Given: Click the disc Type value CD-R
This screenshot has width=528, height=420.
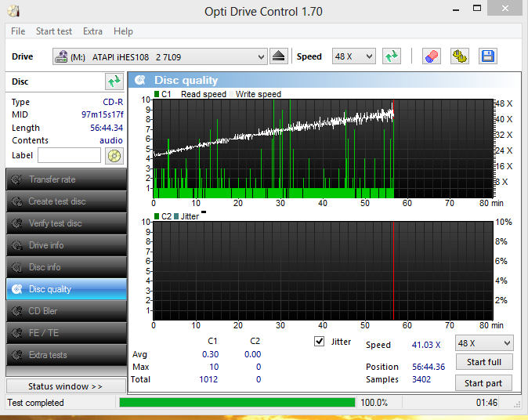Looking at the screenshot, I should (x=113, y=102).
